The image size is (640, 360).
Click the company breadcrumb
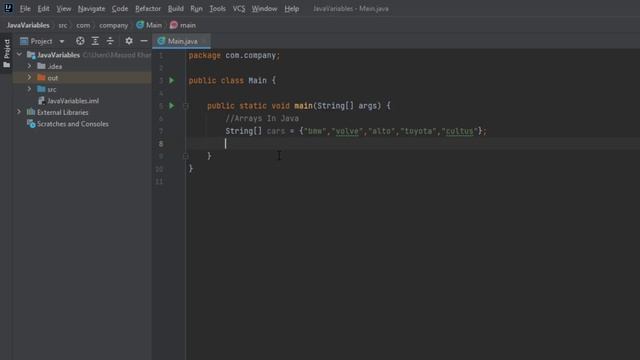(113, 25)
